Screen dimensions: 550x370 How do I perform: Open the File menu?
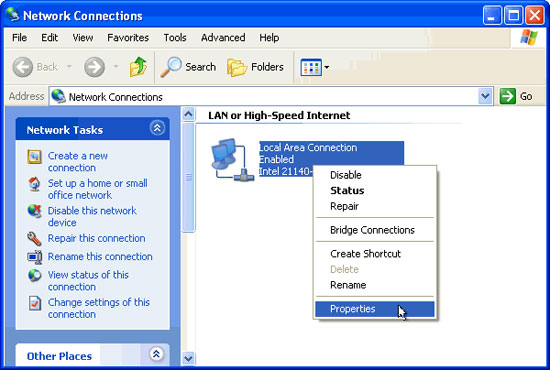[x=19, y=38]
